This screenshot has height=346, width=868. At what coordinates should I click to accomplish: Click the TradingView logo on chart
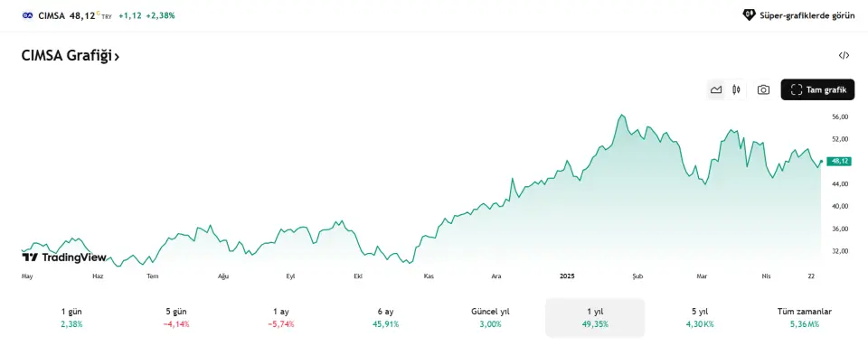[x=63, y=257]
